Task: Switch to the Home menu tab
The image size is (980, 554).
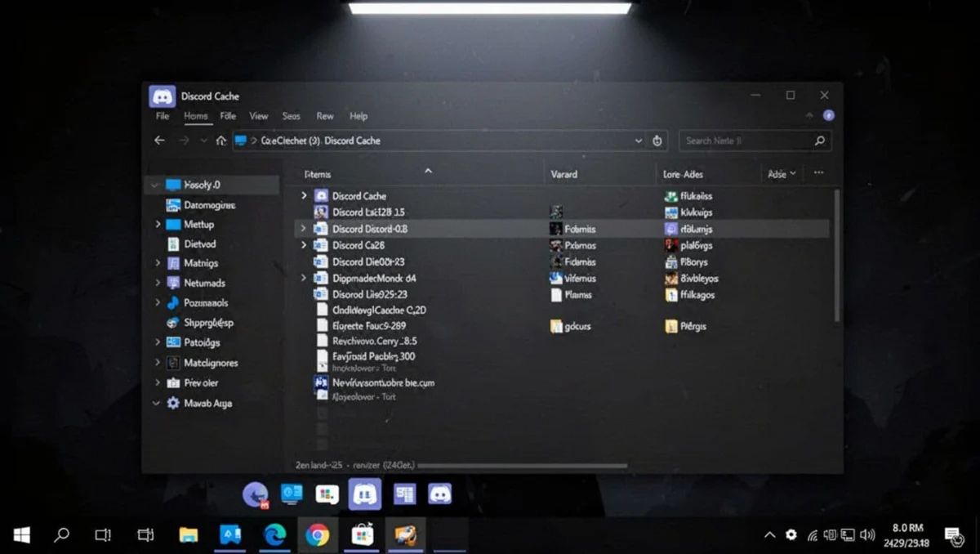Action: (196, 115)
